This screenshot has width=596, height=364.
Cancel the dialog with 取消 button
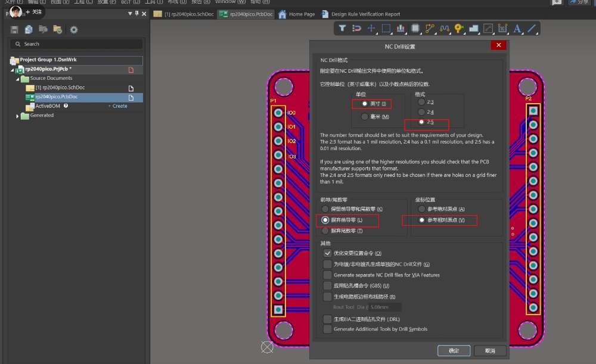(x=490, y=351)
